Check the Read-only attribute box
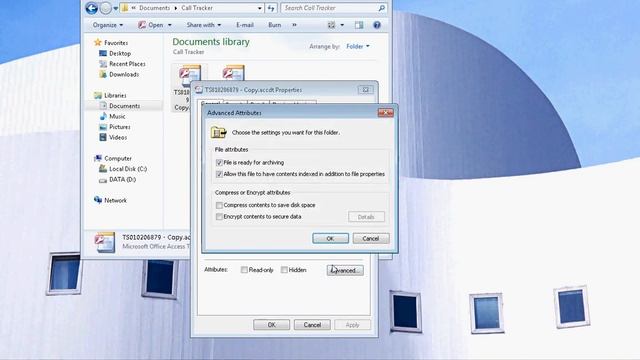Viewport: 640px width, 360px height. 244,270
